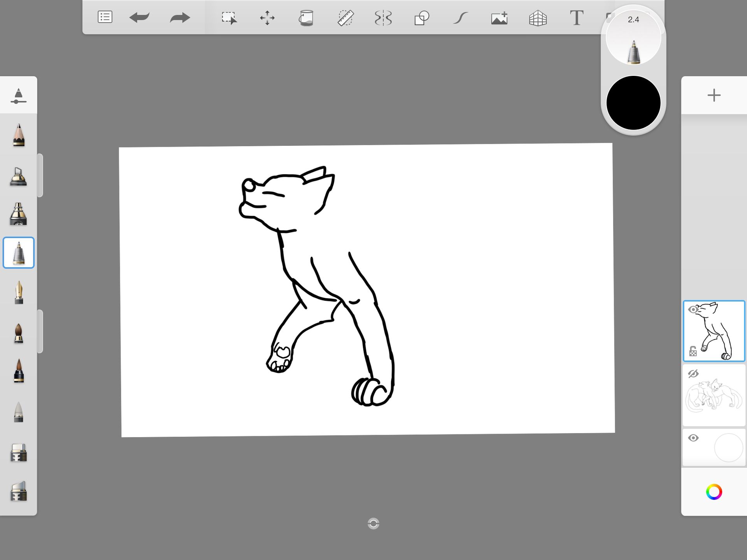The width and height of the screenshot is (747, 560).
Task: Open the shape drawing tool
Action: 422,18
